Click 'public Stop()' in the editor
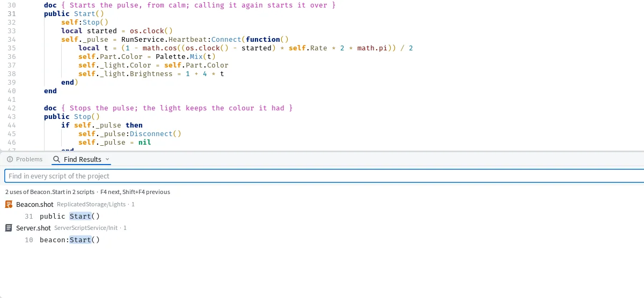 click(72, 116)
